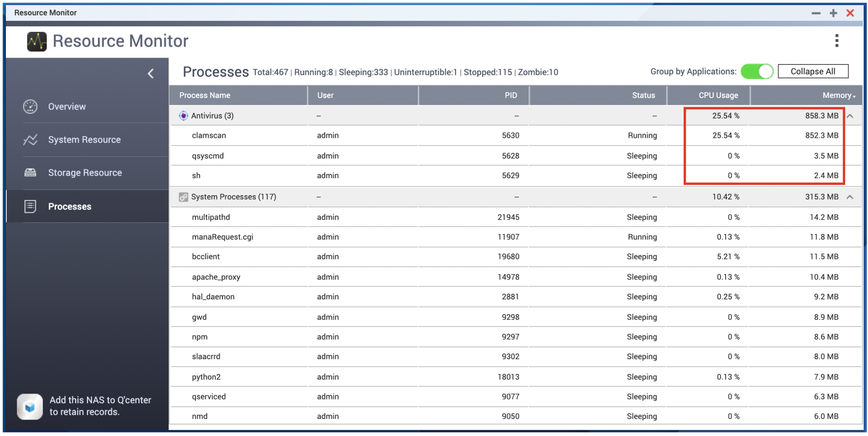
Task: Select the apache_proxy process row
Action: 516,277
